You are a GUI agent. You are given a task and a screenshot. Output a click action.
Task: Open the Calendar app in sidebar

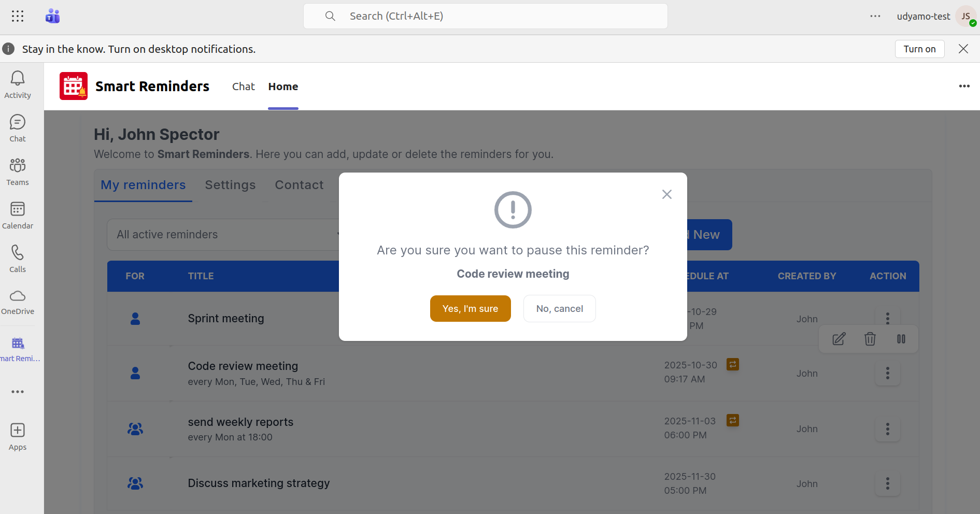point(18,215)
